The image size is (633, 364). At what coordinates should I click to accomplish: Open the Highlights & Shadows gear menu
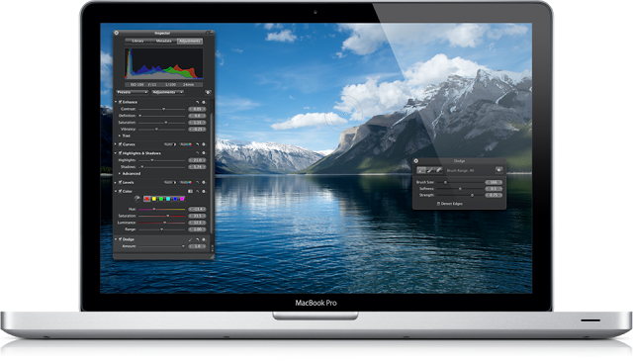pyautogui.click(x=204, y=153)
